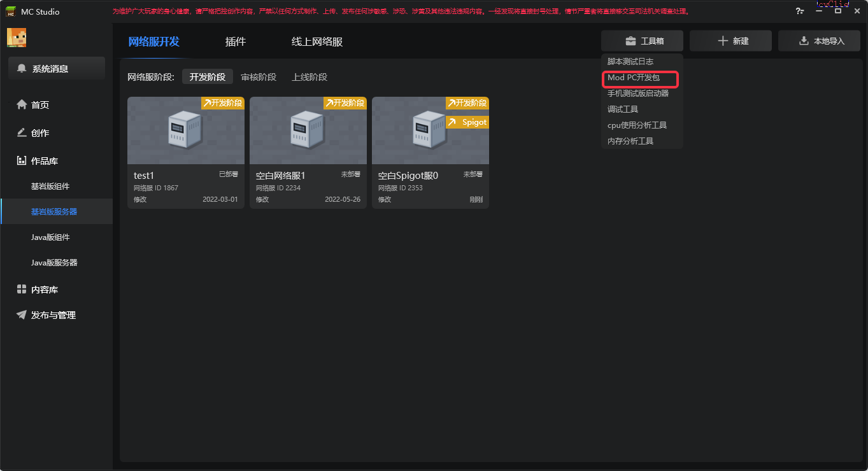Select 内存分析工具 menu entry
The image size is (868, 471).
pos(630,141)
